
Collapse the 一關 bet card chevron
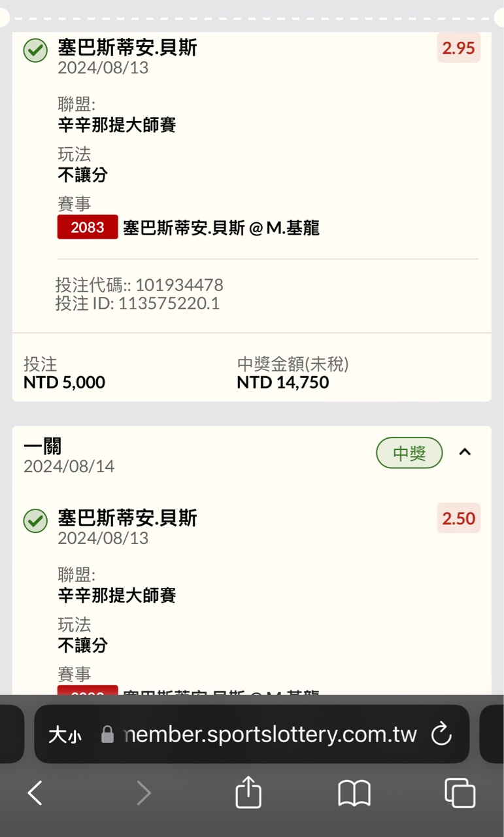465,452
